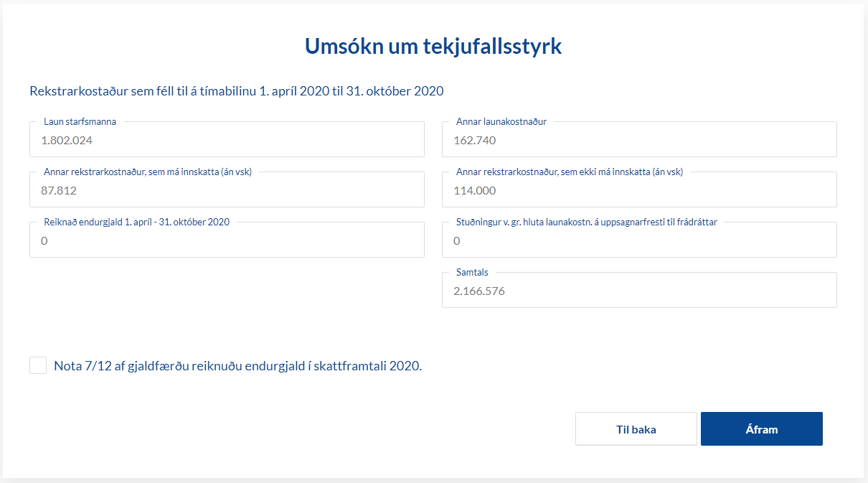Click the 'Umsókn um tekjufallsstyrk' heading
Viewport: 868px width, 483px height.
click(433, 46)
